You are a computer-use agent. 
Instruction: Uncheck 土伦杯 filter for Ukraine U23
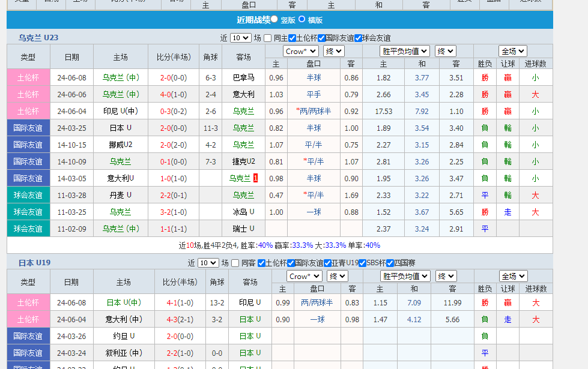pos(292,38)
